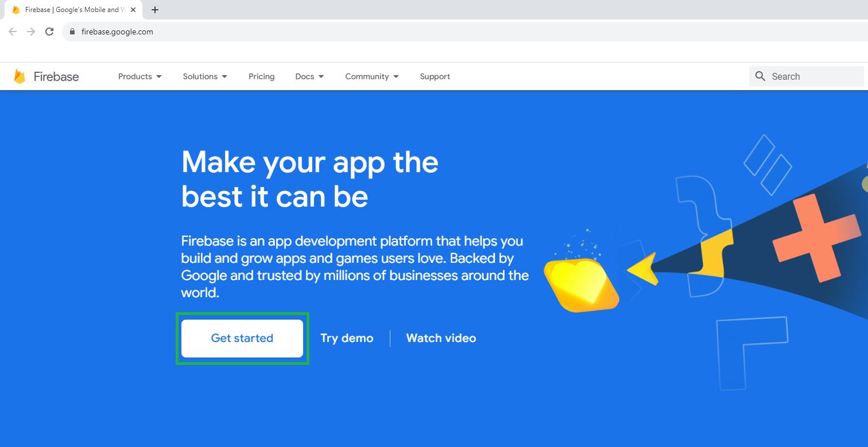This screenshot has width=868, height=447.
Task: Click the Get started button
Action: click(242, 339)
